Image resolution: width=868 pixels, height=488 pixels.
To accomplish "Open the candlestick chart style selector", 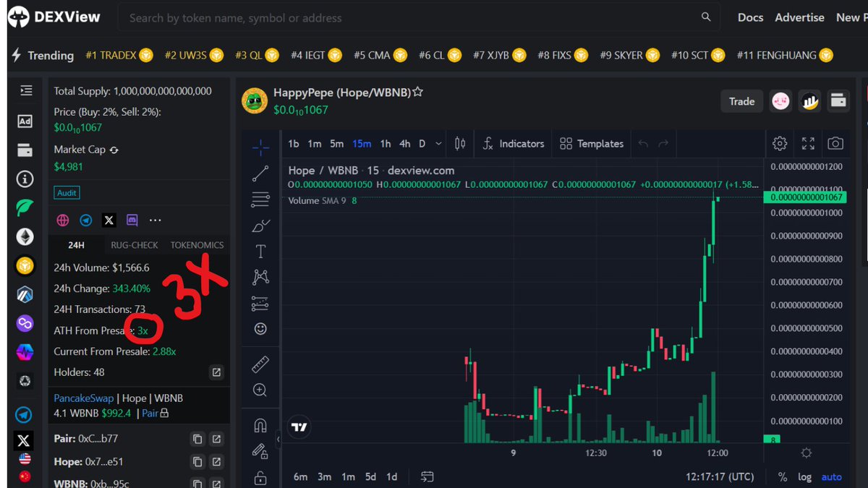I will (x=460, y=144).
